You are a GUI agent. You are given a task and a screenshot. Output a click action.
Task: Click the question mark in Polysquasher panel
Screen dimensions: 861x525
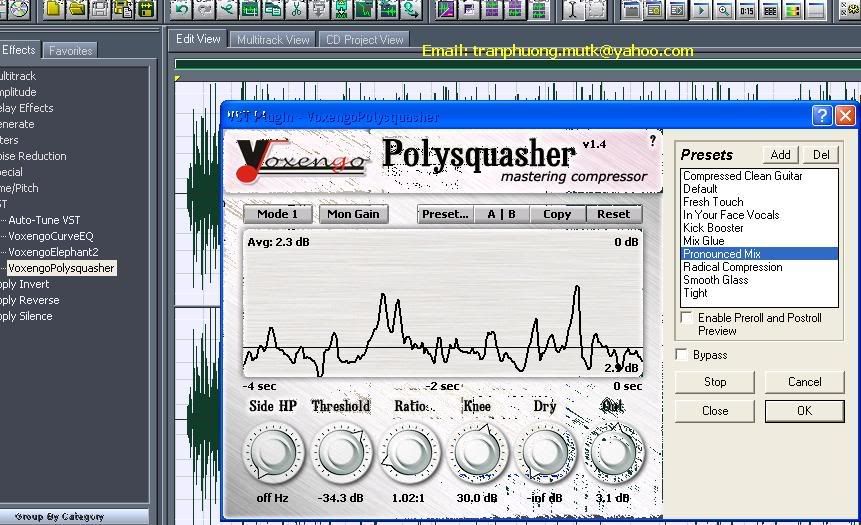point(652,141)
